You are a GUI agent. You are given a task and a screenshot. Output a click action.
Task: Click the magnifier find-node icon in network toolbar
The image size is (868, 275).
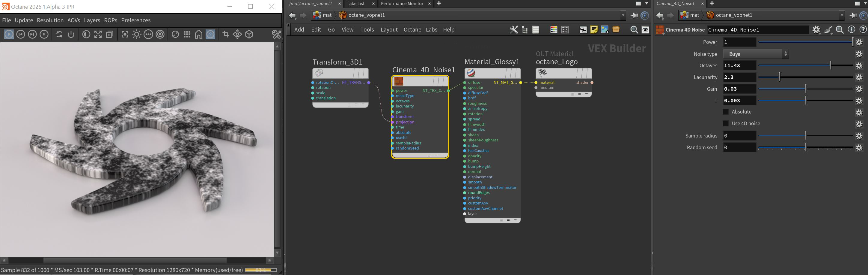pos(634,30)
